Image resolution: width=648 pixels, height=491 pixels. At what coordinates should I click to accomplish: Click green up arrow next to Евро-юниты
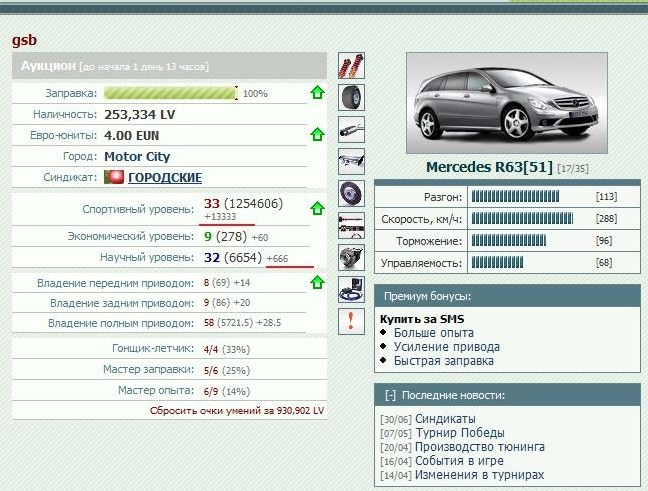[317, 134]
